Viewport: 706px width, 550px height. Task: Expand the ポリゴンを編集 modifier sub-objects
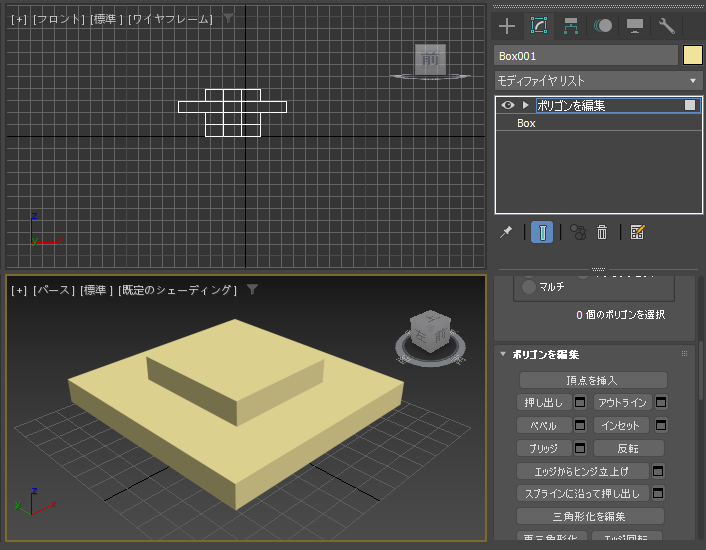[525, 105]
